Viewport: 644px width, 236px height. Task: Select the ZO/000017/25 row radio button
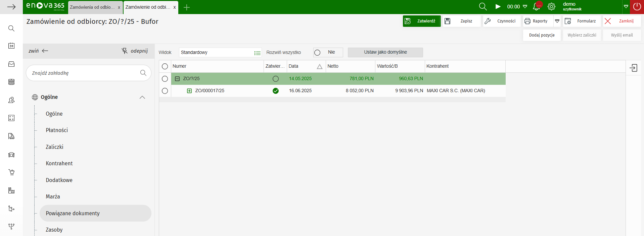click(165, 91)
